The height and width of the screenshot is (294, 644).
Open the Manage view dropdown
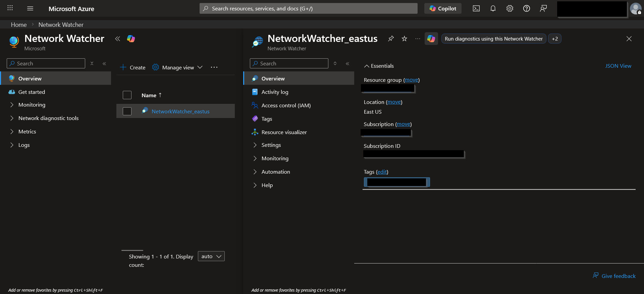pos(177,67)
